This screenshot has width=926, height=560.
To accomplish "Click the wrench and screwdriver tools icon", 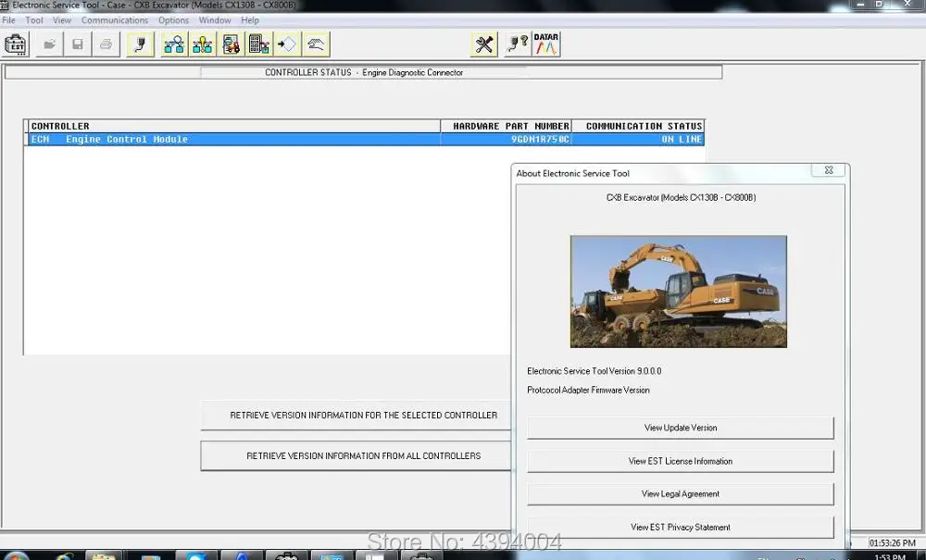I will 484,44.
